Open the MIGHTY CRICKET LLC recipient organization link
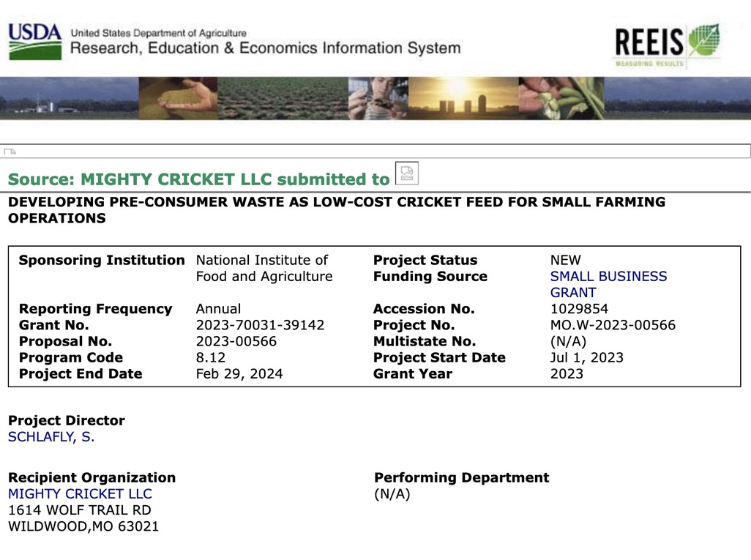 (x=80, y=494)
